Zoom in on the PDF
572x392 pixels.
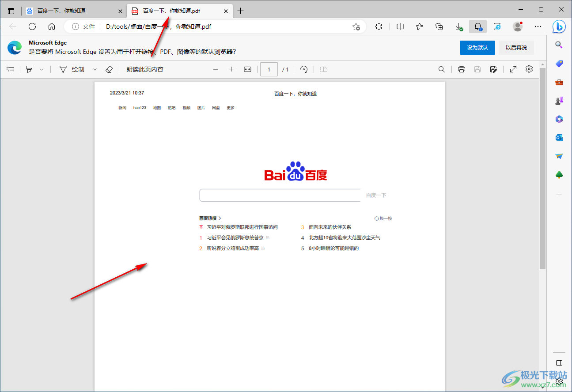231,69
